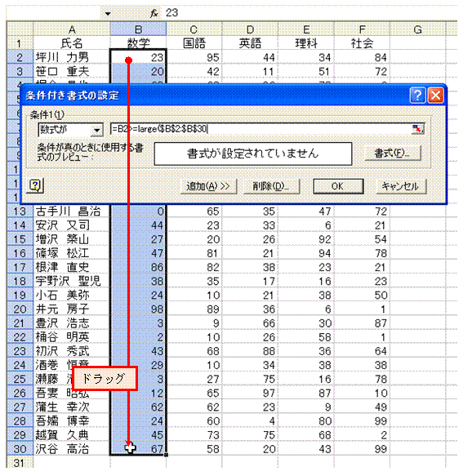Screen dimensions: 463x476
Task: Select cell with name 根津 直史
Action: coord(72,267)
